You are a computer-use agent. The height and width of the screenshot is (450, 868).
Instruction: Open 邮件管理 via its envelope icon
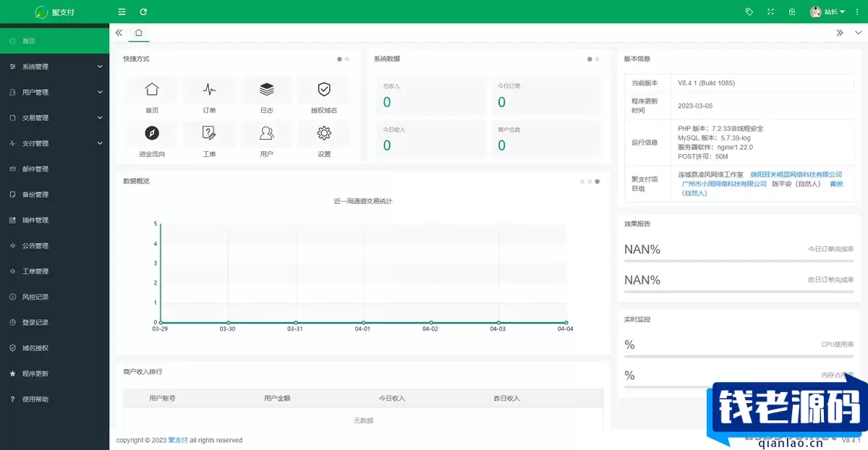(12, 169)
